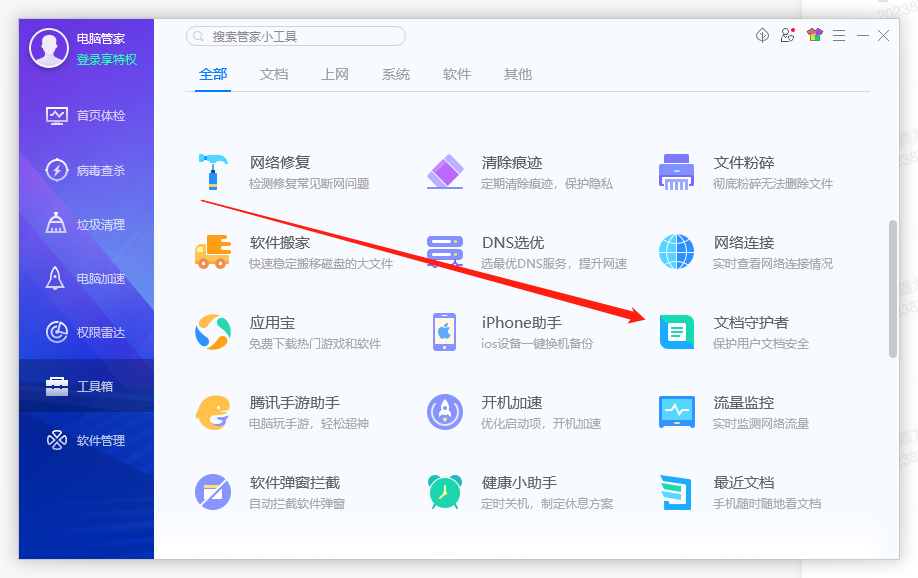Launch the 软件搬家 truck icon

213,252
